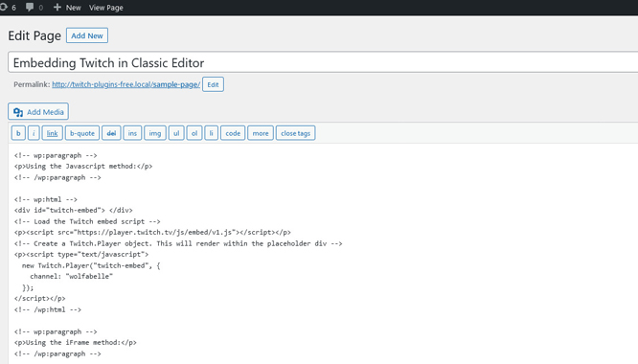
Task: Click the player.twitch.tv script src line
Action: tap(152, 232)
